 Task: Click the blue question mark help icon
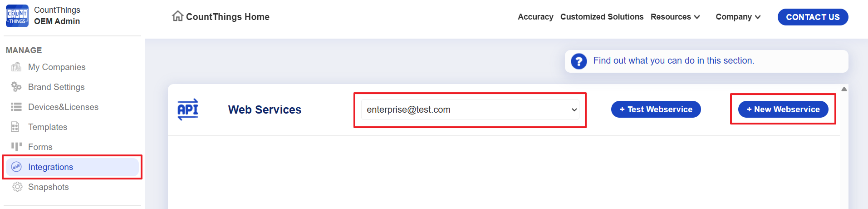pos(579,61)
